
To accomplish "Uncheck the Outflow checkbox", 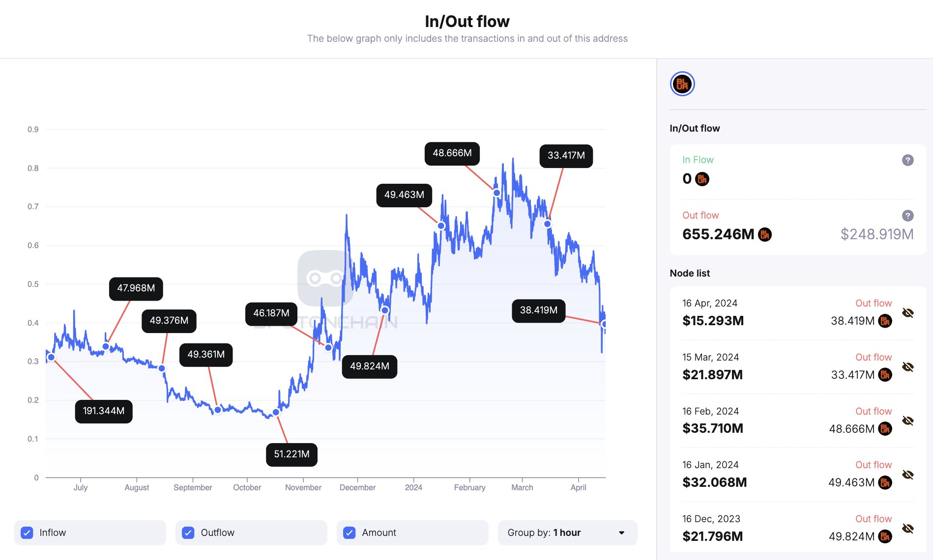I will coord(188,532).
